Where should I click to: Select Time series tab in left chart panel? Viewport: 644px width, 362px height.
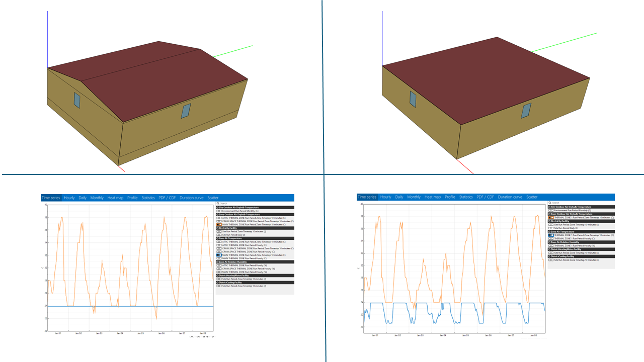pos(51,198)
